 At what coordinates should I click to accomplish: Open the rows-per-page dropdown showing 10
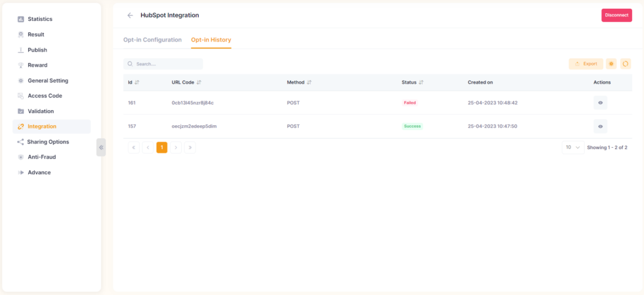pyautogui.click(x=573, y=147)
